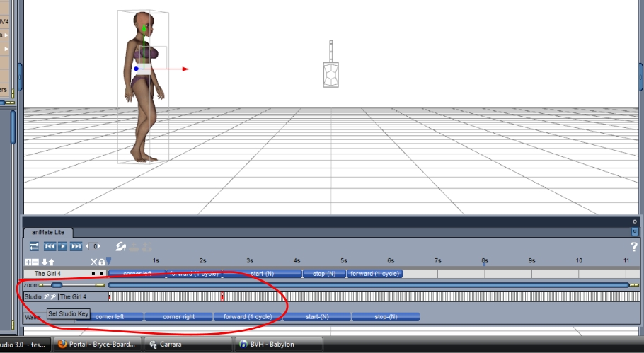Pick the 'stop-(N)' aniBlock from library row
The width and height of the screenshot is (644, 353).
[386, 317]
